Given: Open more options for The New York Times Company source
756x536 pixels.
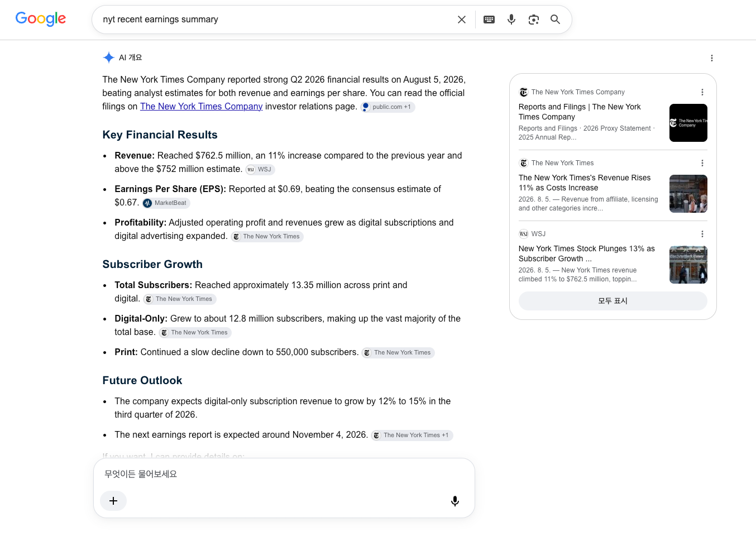Looking at the screenshot, I should (702, 92).
